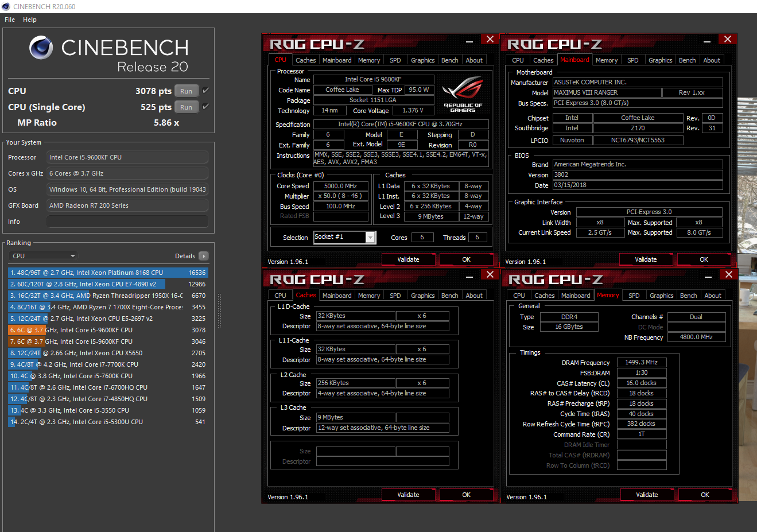Viewport: 757px width, 532px height.
Task: Click the Cinebench app icon in title bar
Action: 6,6
